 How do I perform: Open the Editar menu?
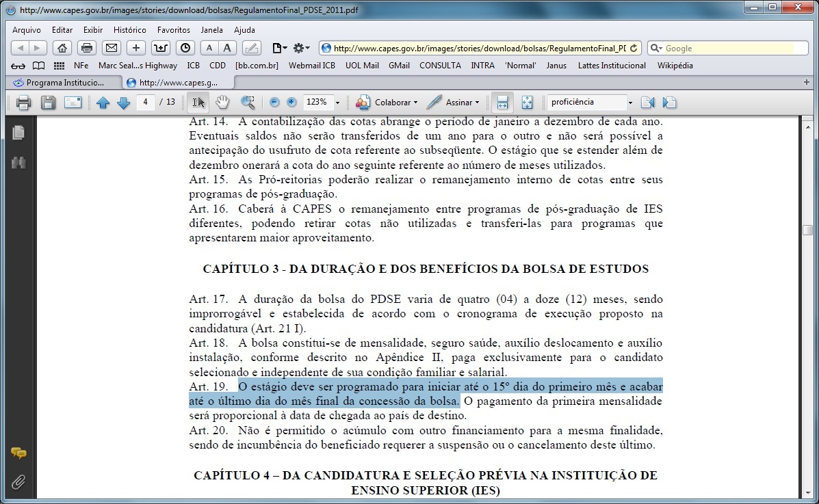tap(62, 30)
